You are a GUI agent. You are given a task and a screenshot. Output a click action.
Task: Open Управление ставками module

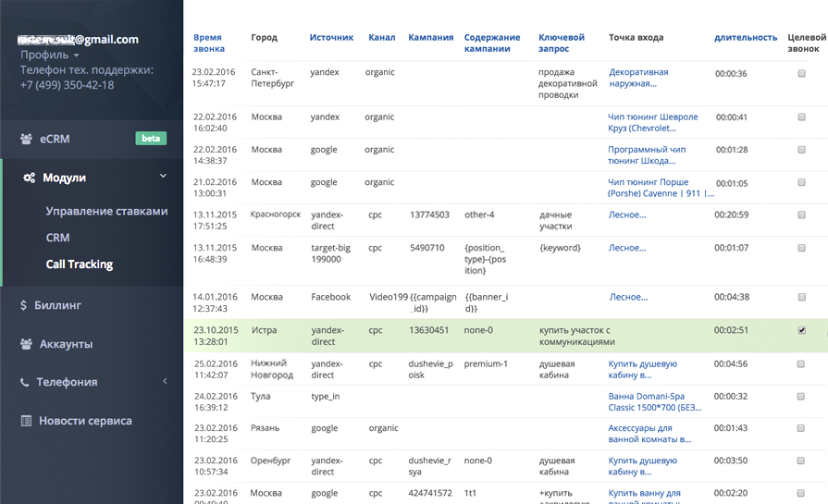tap(106, 211)
